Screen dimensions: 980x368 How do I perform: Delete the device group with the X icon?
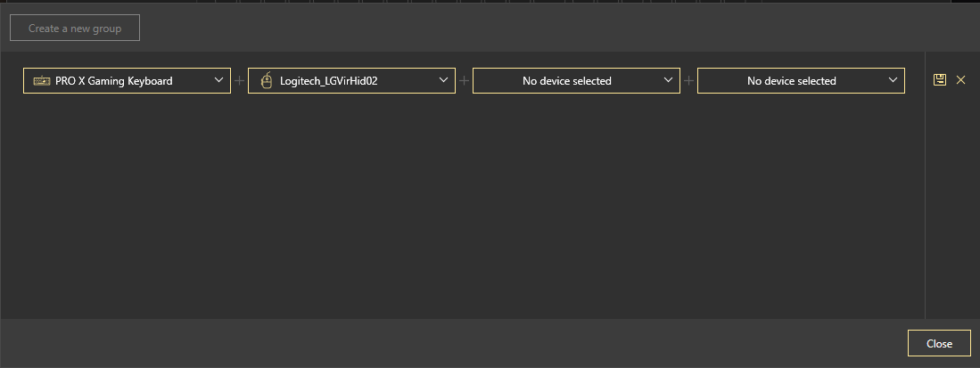(x=960, y=80)
